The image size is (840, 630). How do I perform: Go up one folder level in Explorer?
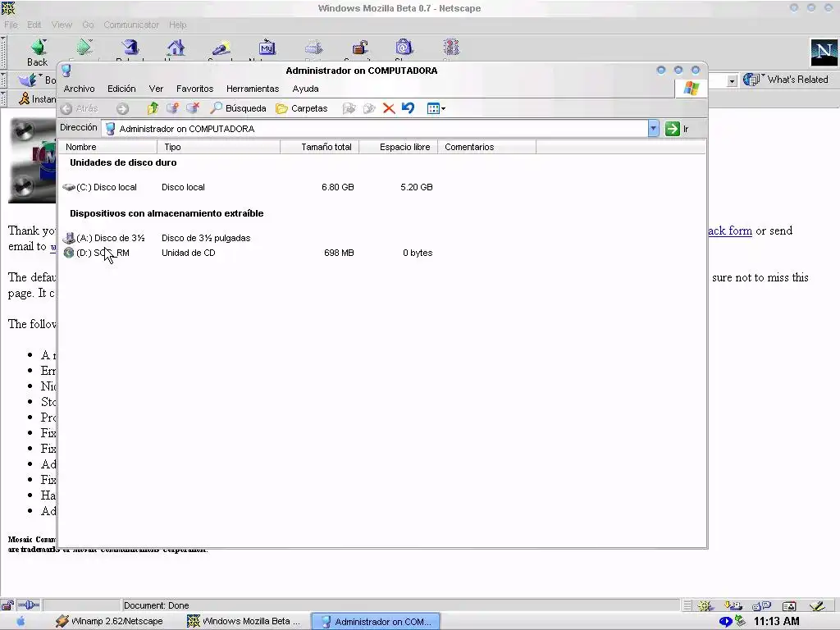click(x=153, y=108)
